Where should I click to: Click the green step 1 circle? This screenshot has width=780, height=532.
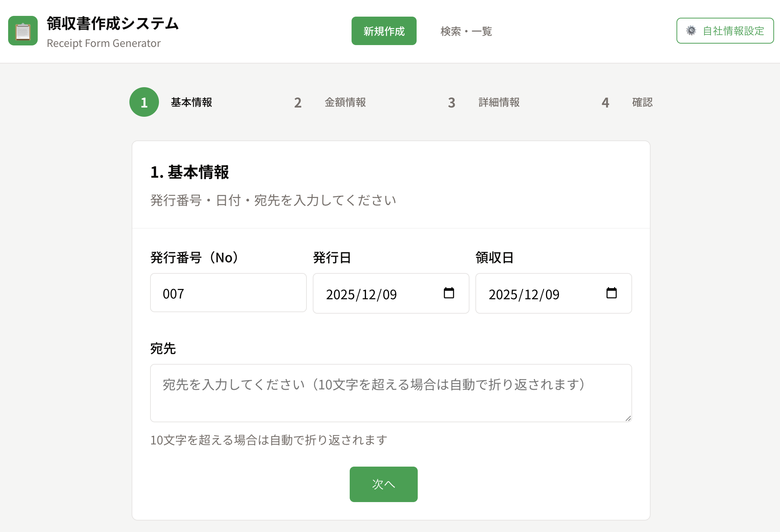(144, 102)
